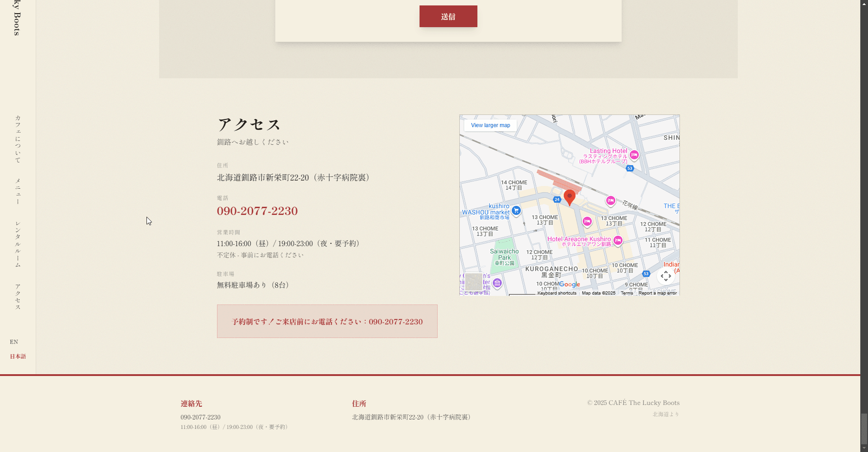The height and width of the screenshot is (452, 868).
Task: Switch map to satellite layer thumbnail
Action: tap(474, 282)
